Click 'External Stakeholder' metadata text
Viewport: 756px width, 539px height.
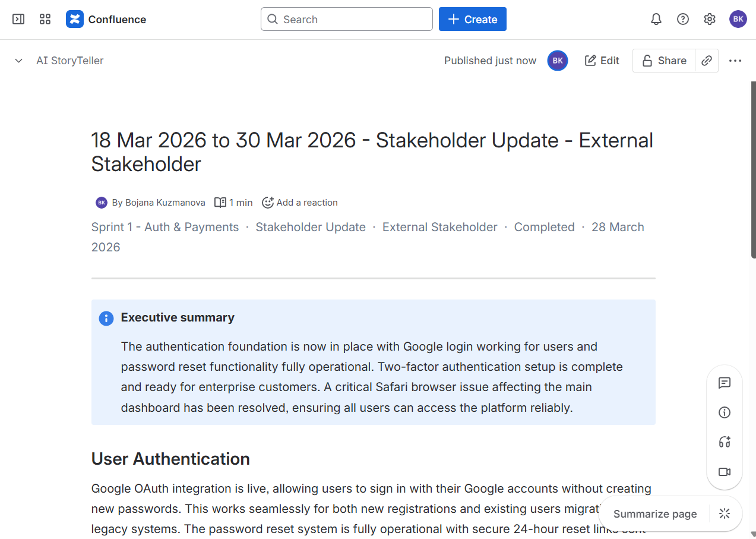click(440, 227)
